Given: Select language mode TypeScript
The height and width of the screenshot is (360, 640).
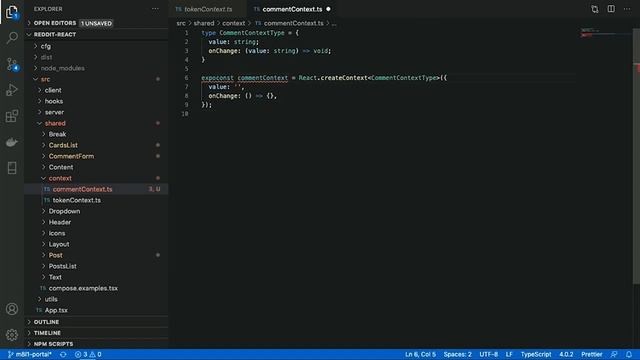Looking at the screenshot, I should click(536, 354).
